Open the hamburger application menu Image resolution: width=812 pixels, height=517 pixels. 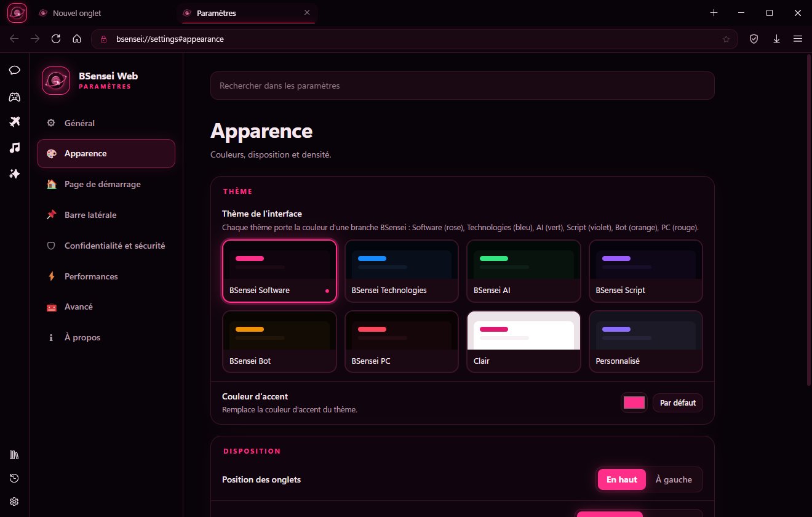click(x=798, y=39)
